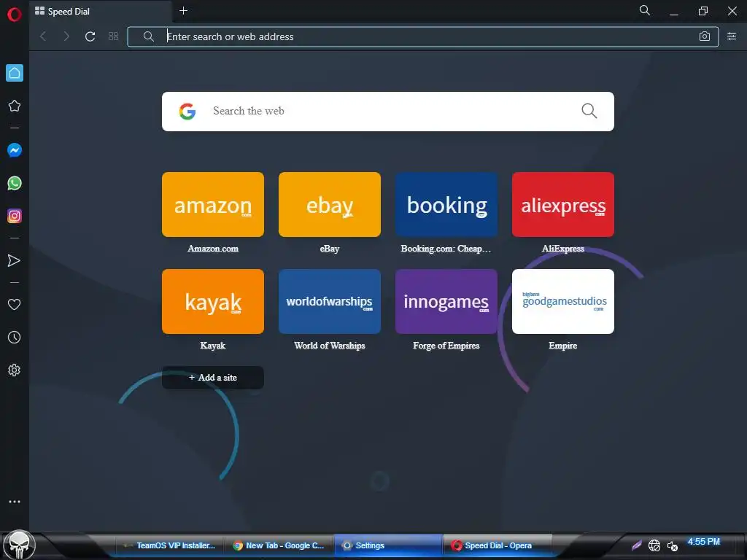Click the Search the web field

(x=388, y=112)
